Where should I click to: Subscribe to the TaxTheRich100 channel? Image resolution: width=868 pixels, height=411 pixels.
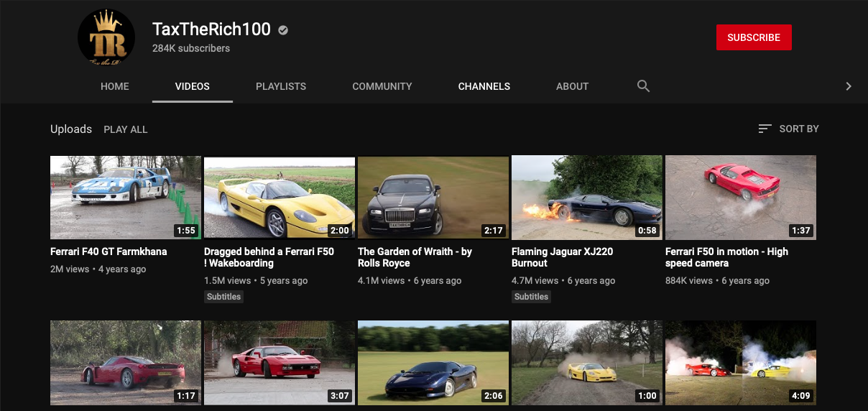pyautogui.click(x=754, y=37)
